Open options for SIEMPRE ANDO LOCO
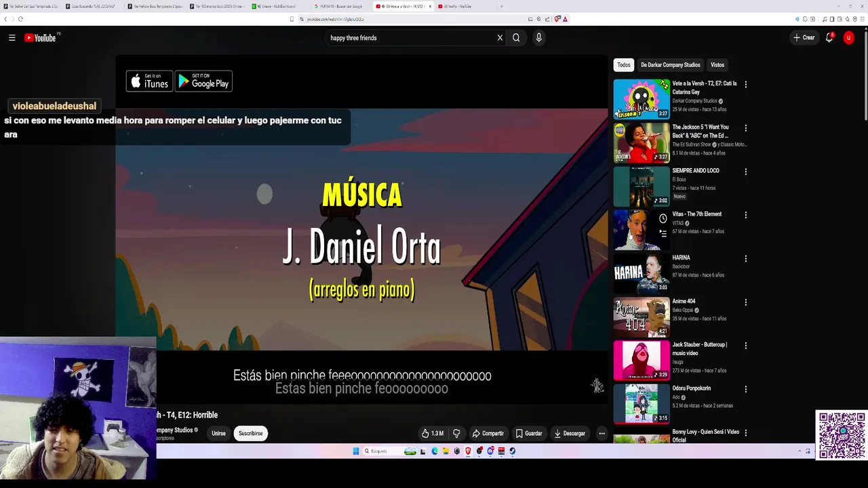The height and width of the screenshot is (488, 868). pos(746,171)
